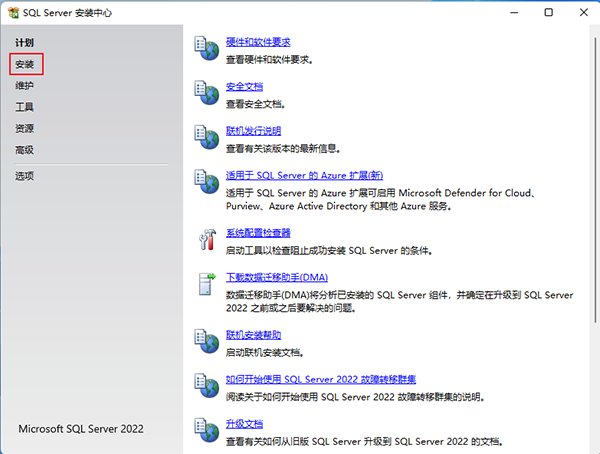This screenshot has height=454, width=600.
Task: Open the 升级文档 link
Action: pos(244,424)
